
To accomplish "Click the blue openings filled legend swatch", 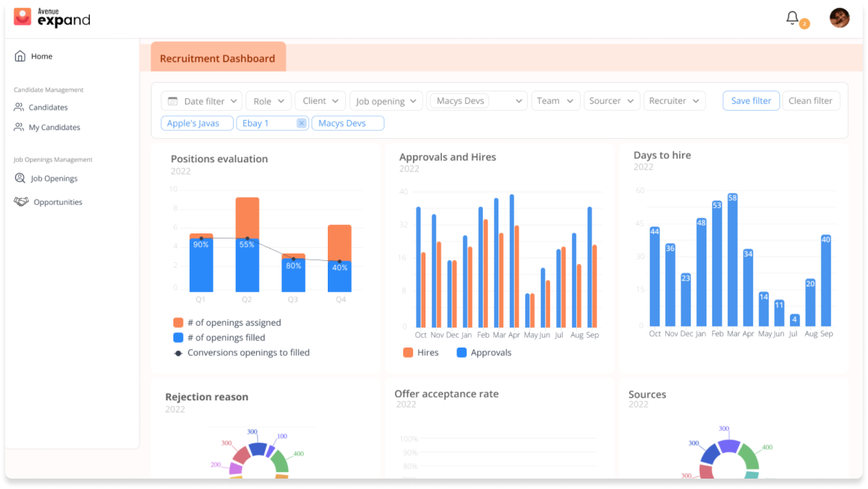I will (x=179, y=338).
